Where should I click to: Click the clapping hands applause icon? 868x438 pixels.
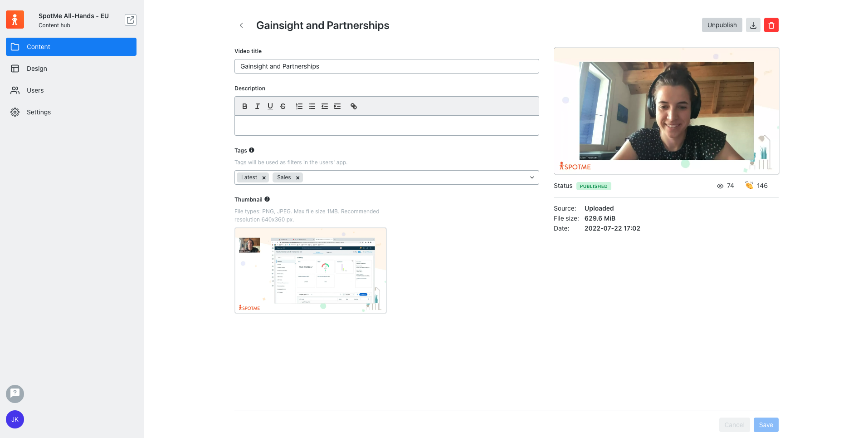tap(749, 186)
